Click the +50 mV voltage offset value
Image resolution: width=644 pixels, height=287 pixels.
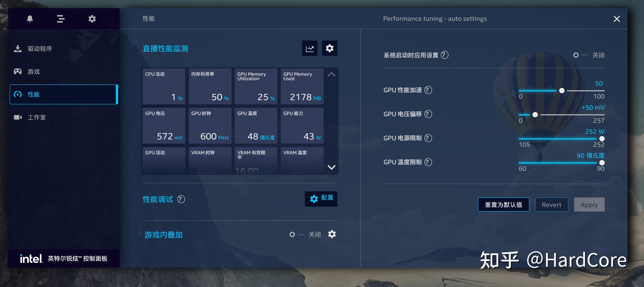coord(593,107)
